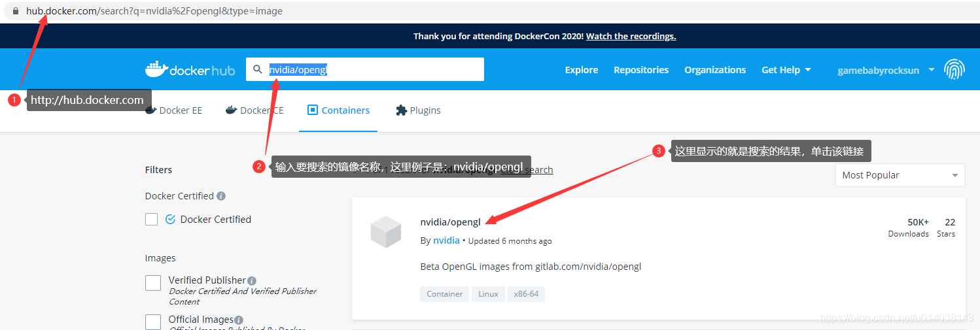The height and width of the screenshot is (330, 980).
Task: Click the Docker EE whale icon
Action: point(150,110)
